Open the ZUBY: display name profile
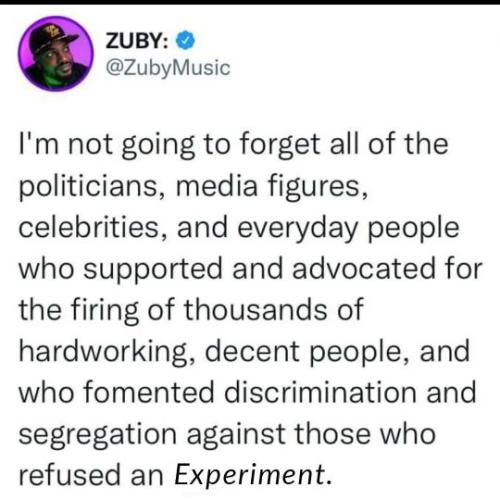This screenshot has width=500, height=500. tap(137, 41)
